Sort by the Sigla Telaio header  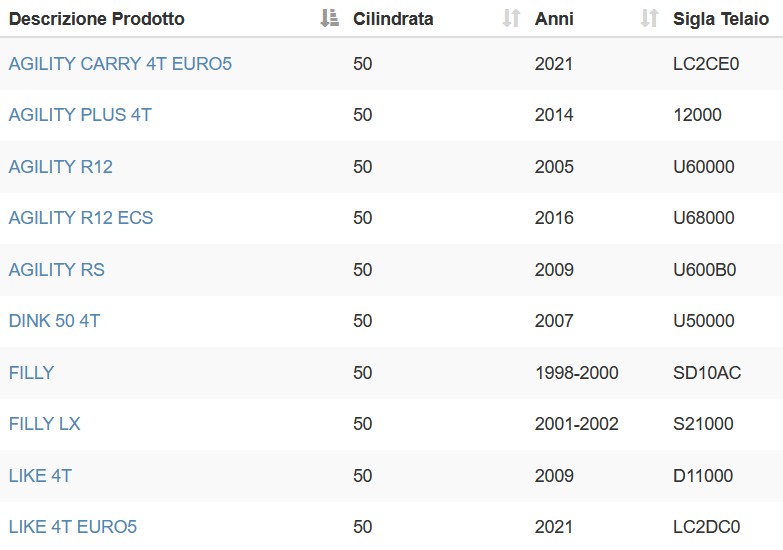[x=721, y=19]
